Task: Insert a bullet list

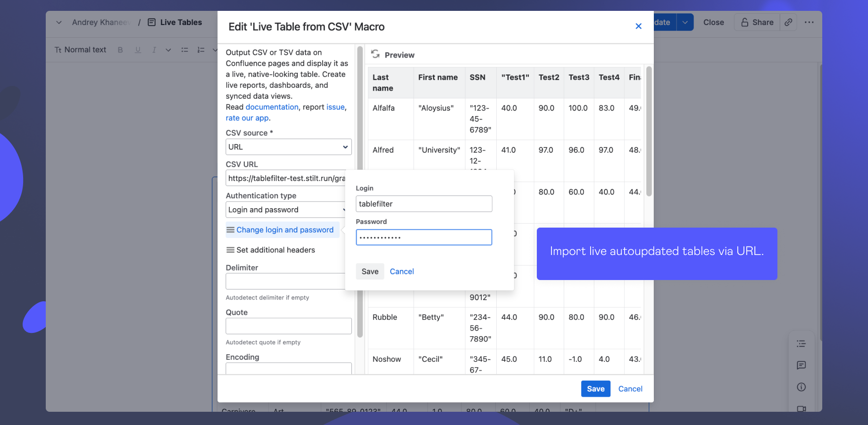Action: pos(185,50)
